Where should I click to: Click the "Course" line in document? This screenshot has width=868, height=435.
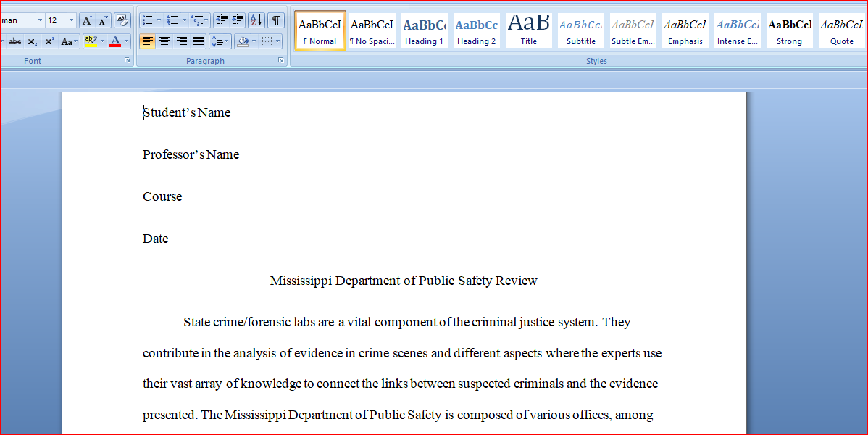[x=162, y=196]
